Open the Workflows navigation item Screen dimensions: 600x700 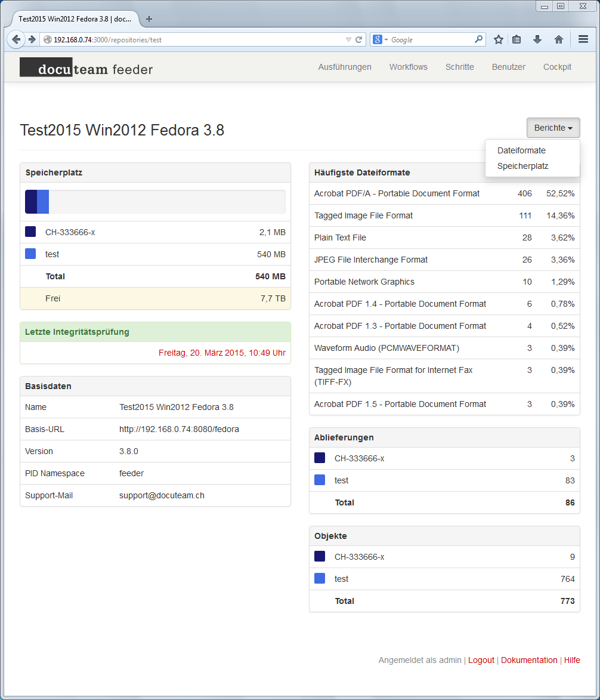(408, 67)
